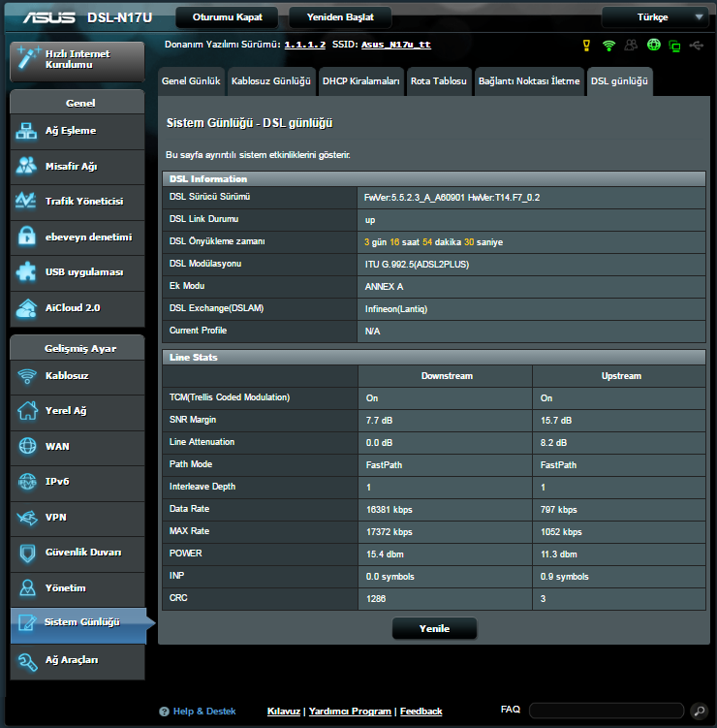The height and width of the screenshot is (728, 717).
Task: Click the Oturumu Kapat logout button
Action: click(x=228, y=17)
